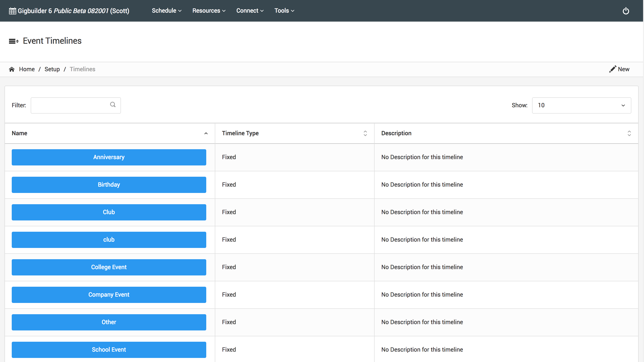This screenshot has width=644, height=362.
Task: Sort by Name column arrow
Action: click(x=206, y=133)
